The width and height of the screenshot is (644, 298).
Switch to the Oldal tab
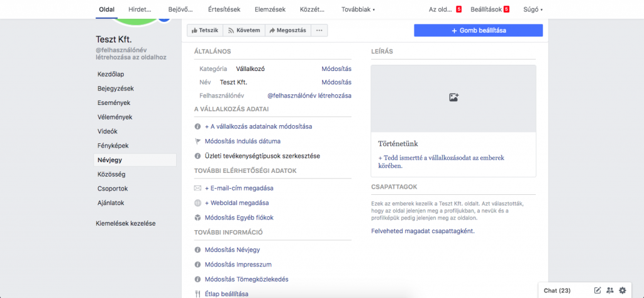click(107, 9)
